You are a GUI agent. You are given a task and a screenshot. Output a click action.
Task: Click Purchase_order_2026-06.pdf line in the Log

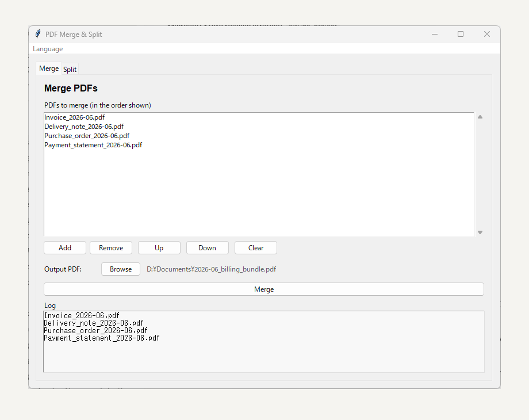(x=96, y=330)
